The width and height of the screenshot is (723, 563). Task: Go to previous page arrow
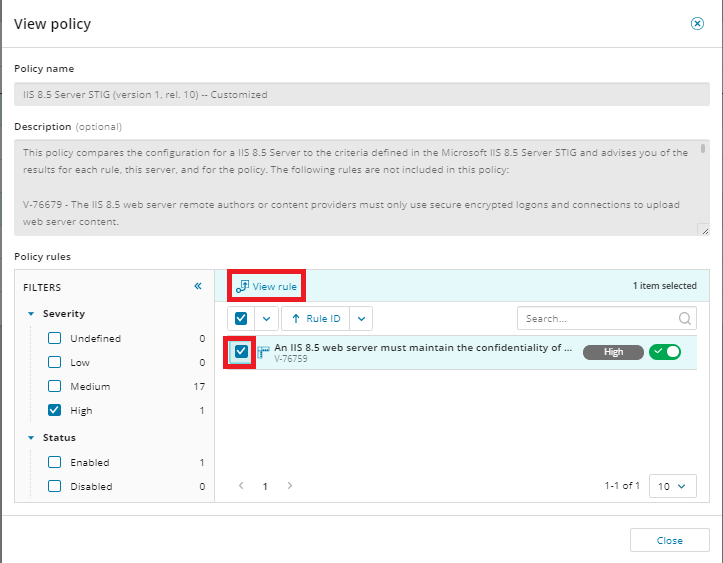(x=241, y=486)
